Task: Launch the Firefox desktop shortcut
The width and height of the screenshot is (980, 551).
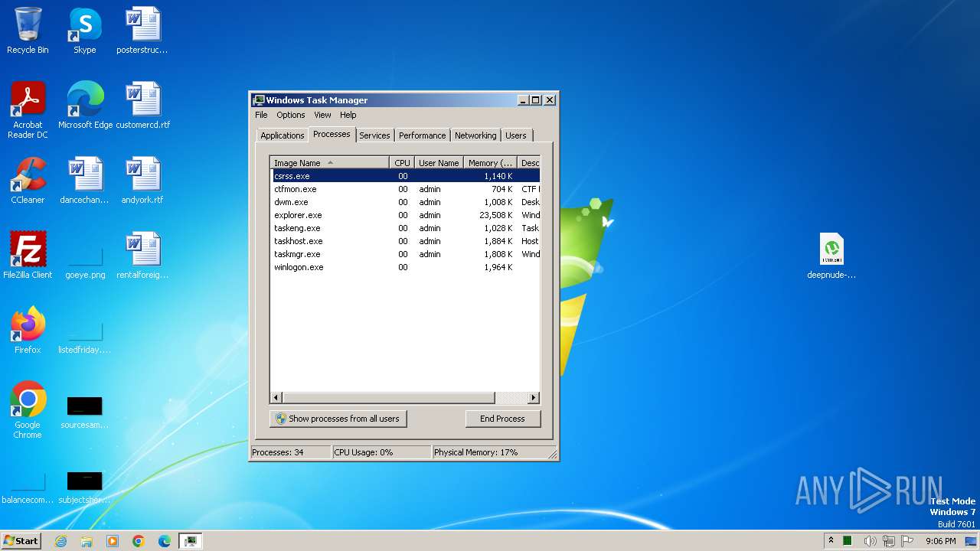Action: 28,331
